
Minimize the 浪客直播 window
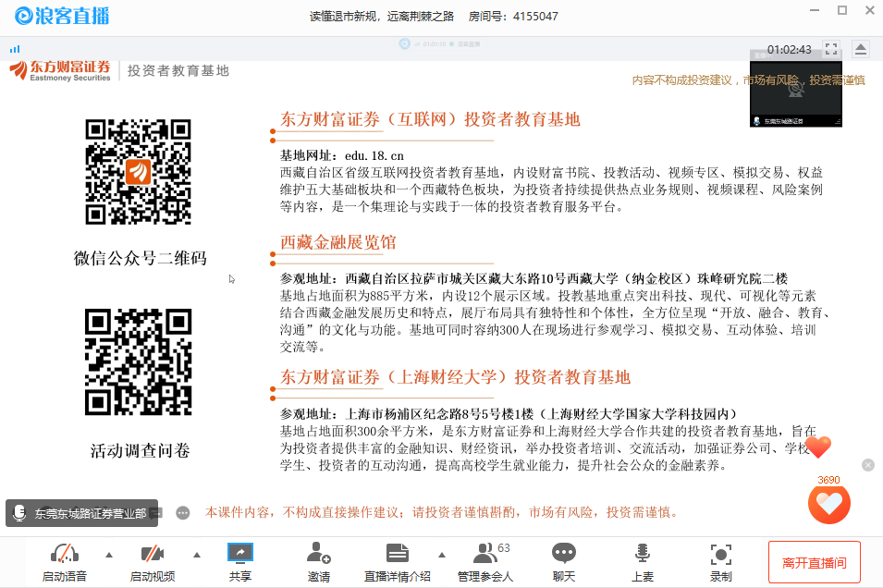click(815, 11)
